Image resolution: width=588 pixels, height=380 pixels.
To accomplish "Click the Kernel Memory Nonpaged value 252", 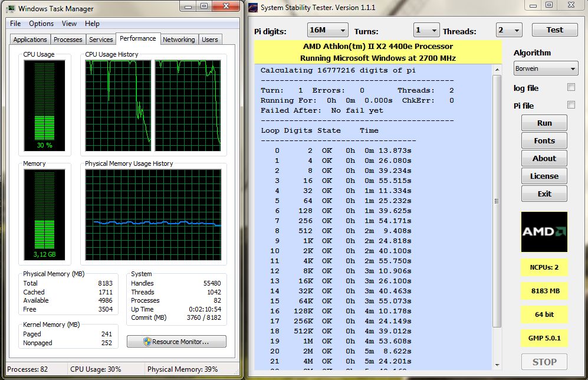I will (107, 343).
